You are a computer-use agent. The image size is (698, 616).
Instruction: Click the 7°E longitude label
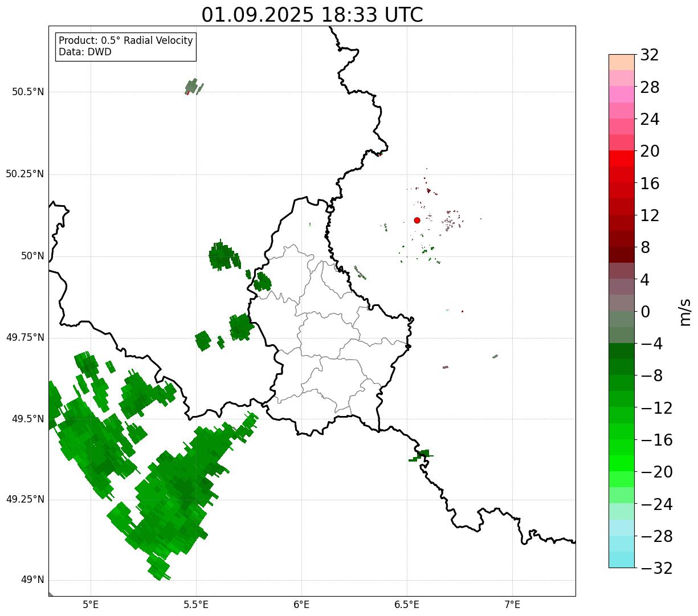click(x=512, y=605)
